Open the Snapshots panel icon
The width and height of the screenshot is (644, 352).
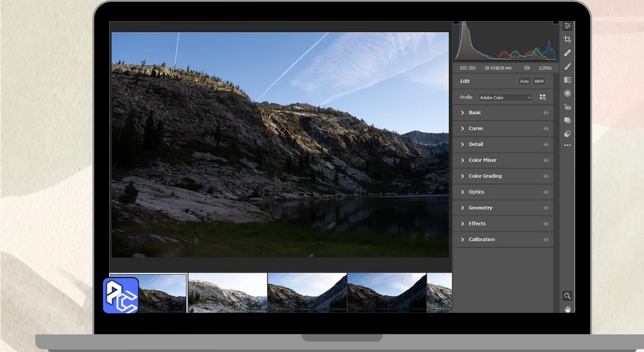(x=568, y=121)
